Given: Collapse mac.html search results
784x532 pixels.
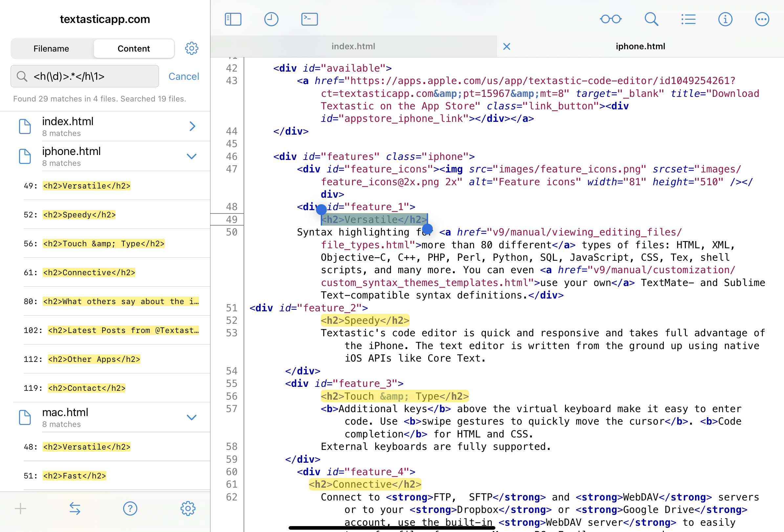Looking at the screenshot, I should click(192, 417).
